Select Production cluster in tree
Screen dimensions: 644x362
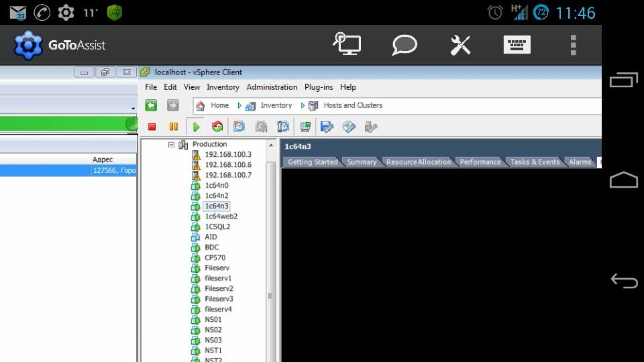pos(209,144)
